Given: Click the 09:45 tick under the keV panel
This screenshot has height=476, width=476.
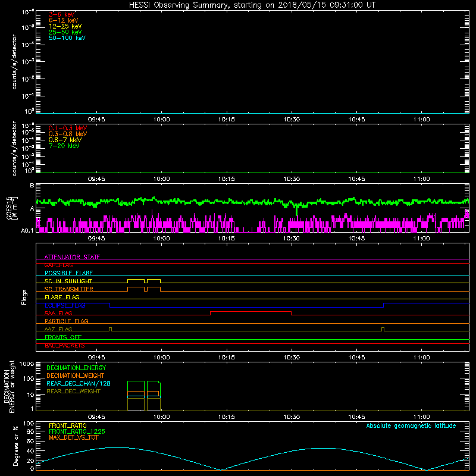Looking at the screenshot, I should click(96, 120).
